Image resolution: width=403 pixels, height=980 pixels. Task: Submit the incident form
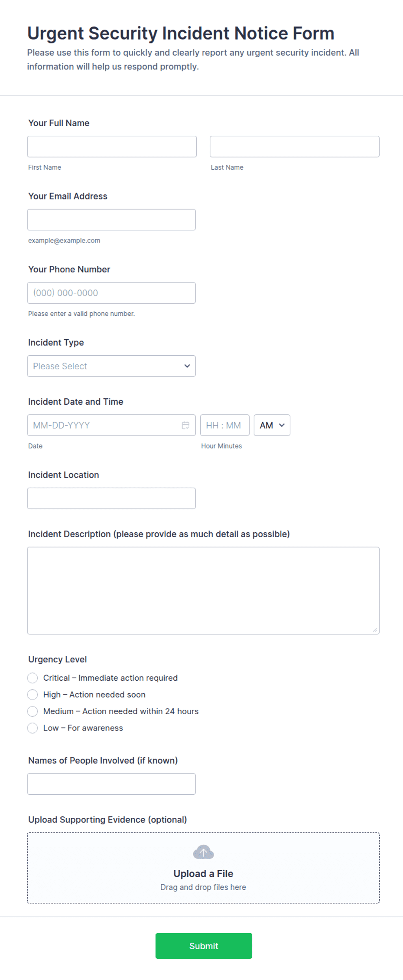pyautogui.click(x=204, y=946)
